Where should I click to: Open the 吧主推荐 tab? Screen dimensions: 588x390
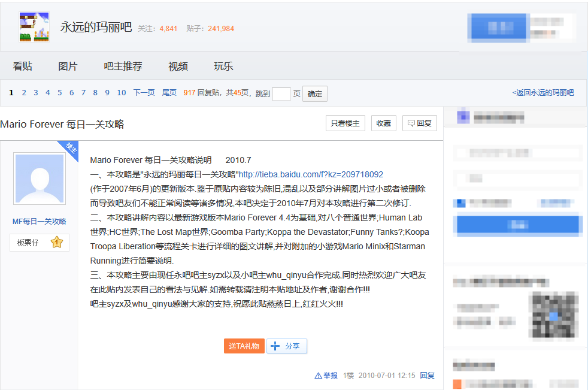(123, 66)
